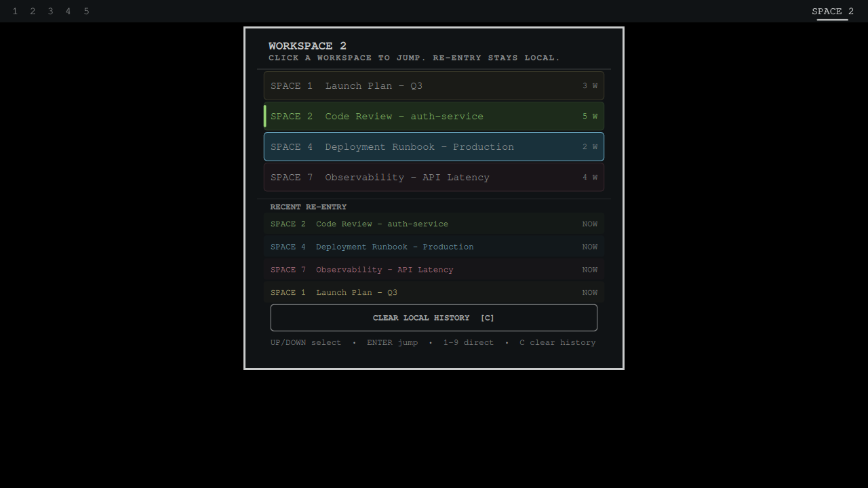Click the 4 W count on SPACE 7
868x488 pixels.
(590, 178)
